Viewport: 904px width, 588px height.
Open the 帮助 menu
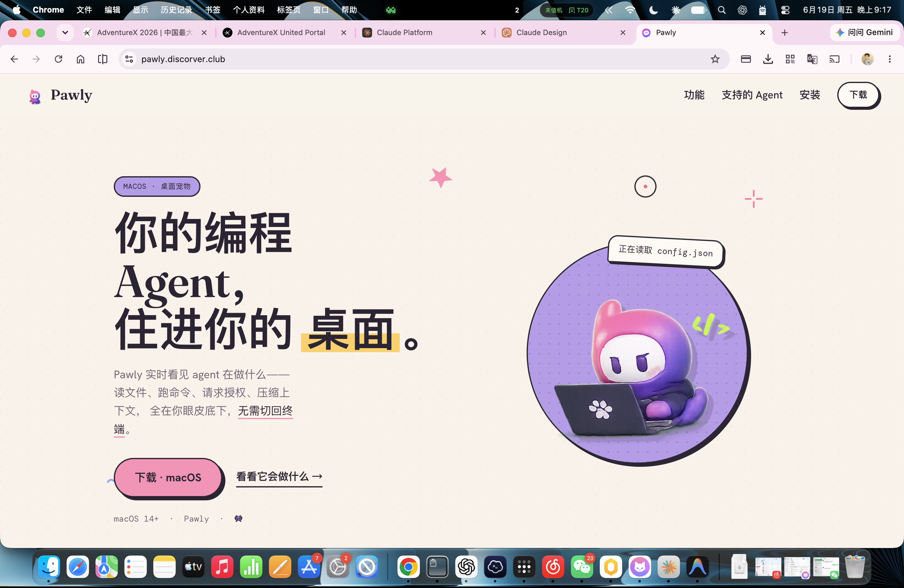click(349, 10)
